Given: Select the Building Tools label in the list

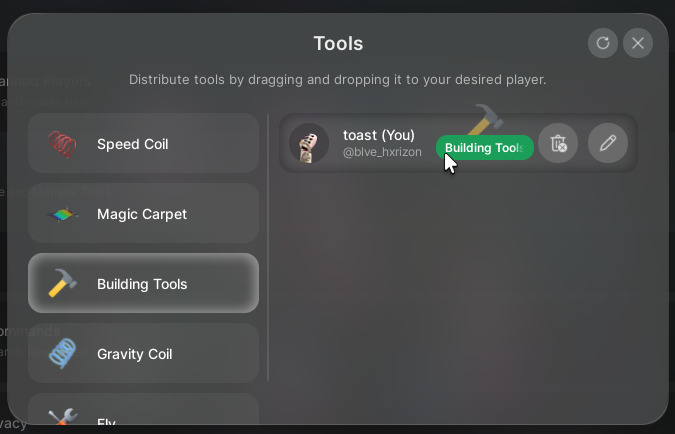Looking at the screenshot, I should (142, 284).
